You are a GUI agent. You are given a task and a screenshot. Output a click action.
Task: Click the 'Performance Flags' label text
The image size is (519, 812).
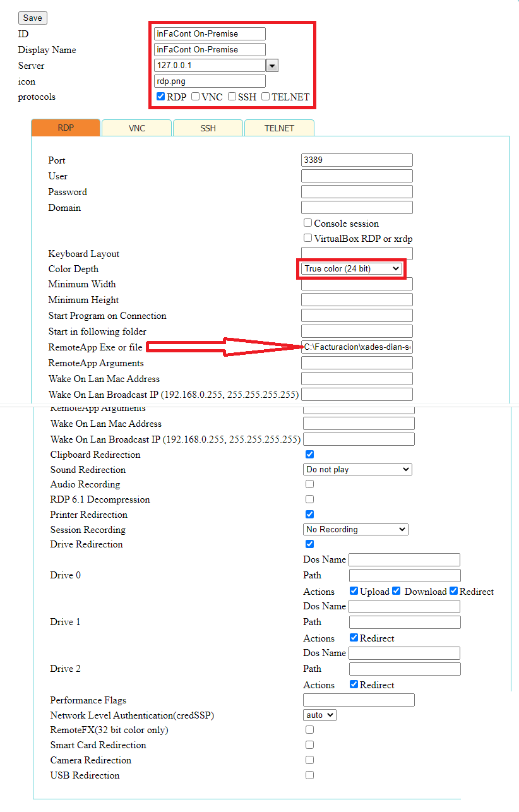[88, 700]
